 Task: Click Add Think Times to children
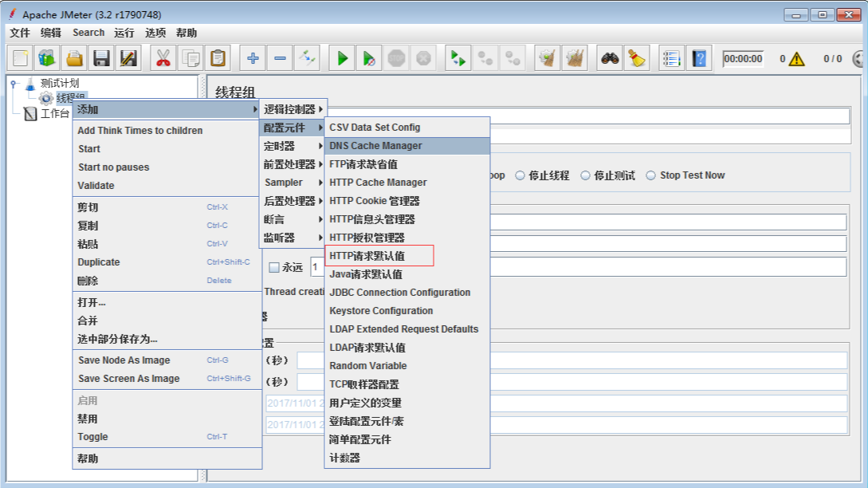(142, 129)
